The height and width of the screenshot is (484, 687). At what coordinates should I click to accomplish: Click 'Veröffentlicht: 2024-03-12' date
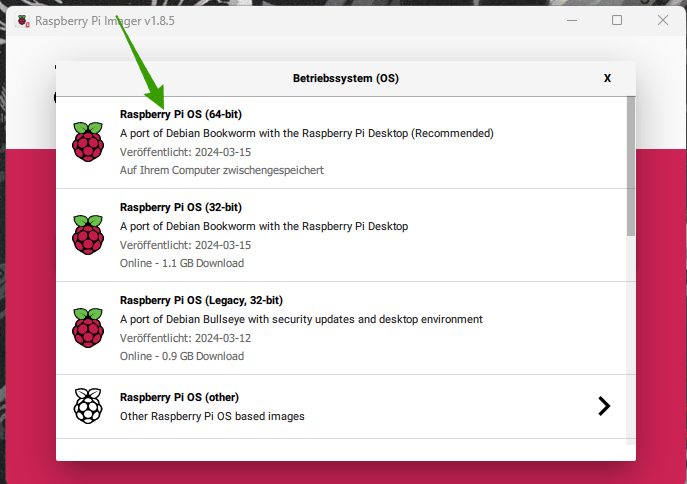coord(185,338)
